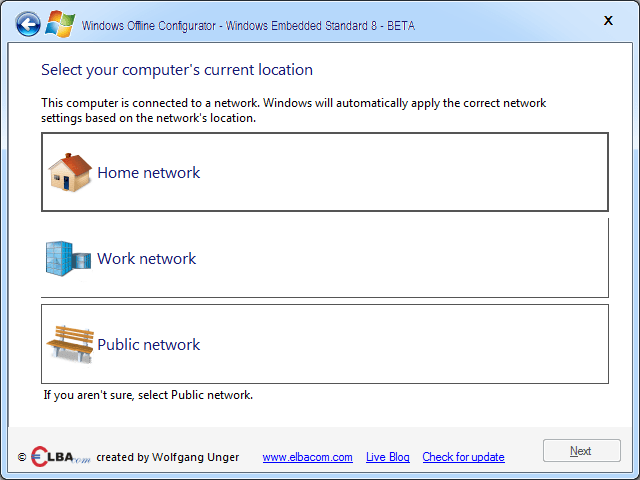The width and height of the screenshot is (640, 480).
Task: Click the red Elbacom logo in footer
Action: coord(60,457)
